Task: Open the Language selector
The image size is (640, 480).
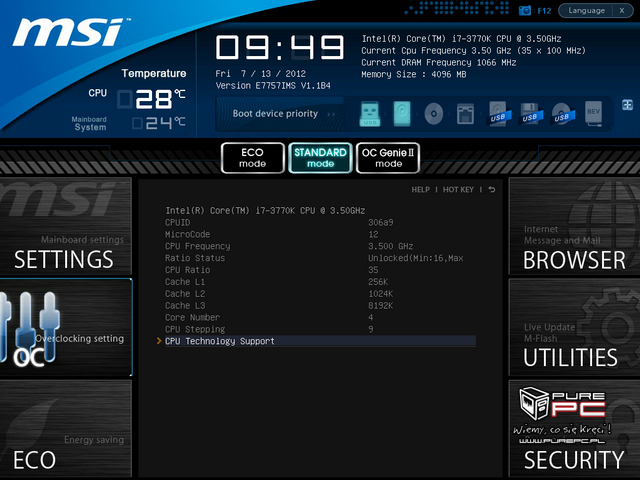Action: click(587, 11)
